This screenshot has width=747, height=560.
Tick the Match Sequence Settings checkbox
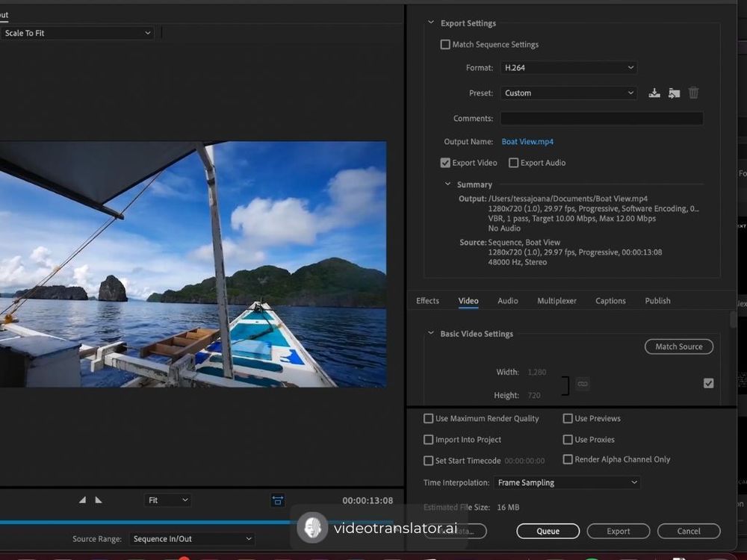pos(446,45)
